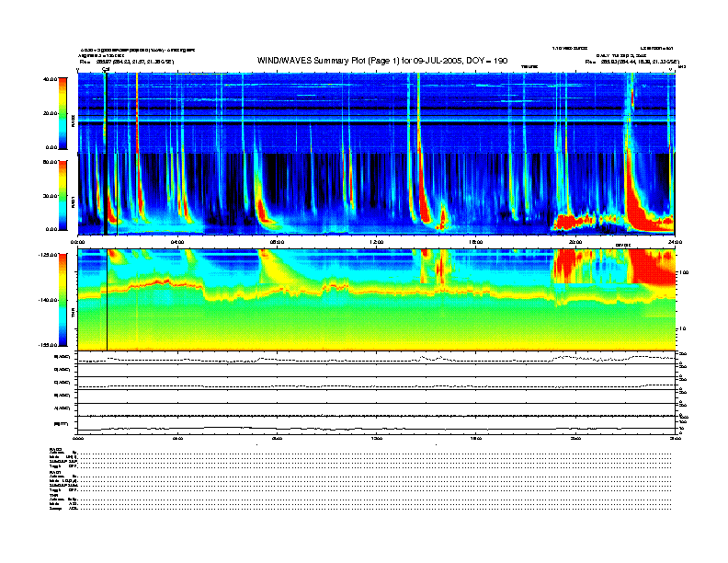The image size is (728, 563).
Task: Select the "-140.00" tick on TNR color scale
Action: click(48, 300)
